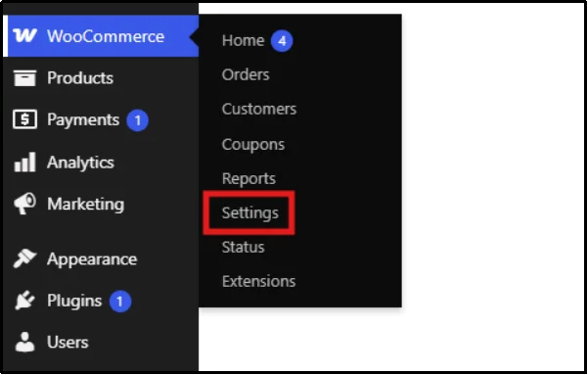Image resolution: width=588 pixels, height=375 pixels.
Task: Click the Analytics bar chart icon
Action: [24, 163]
